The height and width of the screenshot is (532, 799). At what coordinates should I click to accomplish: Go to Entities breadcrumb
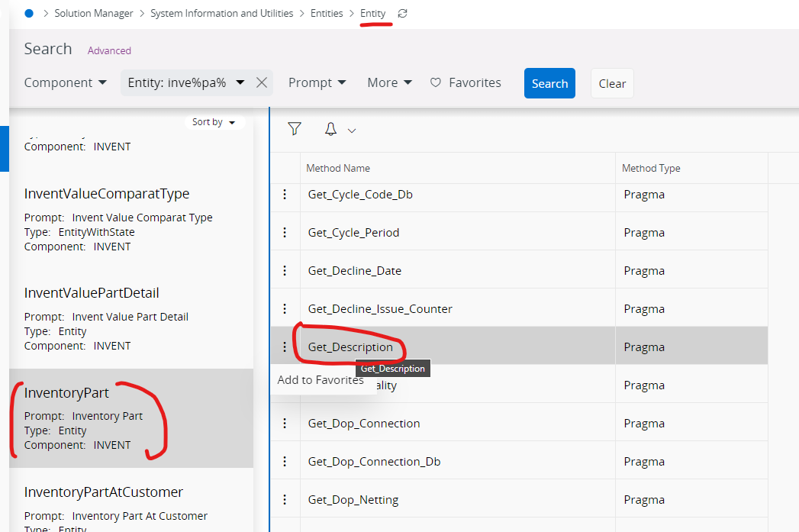pyautogui.click(x=327, y=13)
